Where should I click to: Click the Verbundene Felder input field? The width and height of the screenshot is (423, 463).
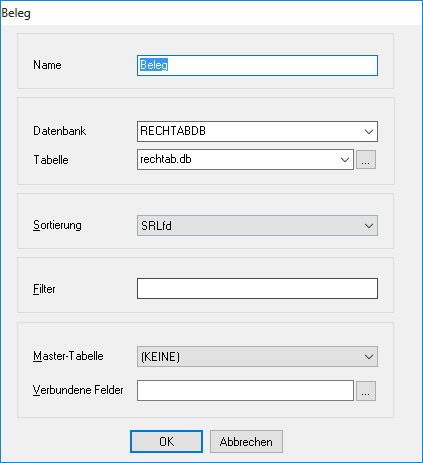(245, 391)
